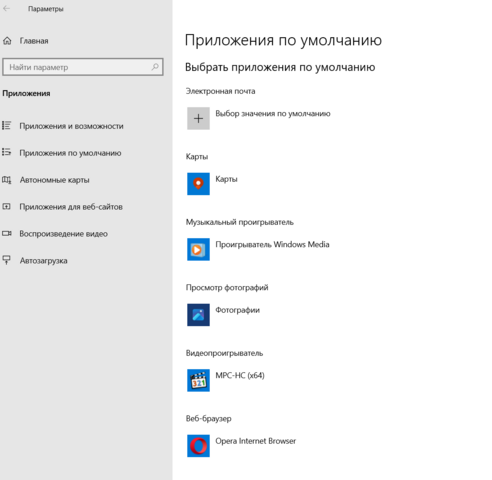Click the Автономные карты map icon

[7, 180]
